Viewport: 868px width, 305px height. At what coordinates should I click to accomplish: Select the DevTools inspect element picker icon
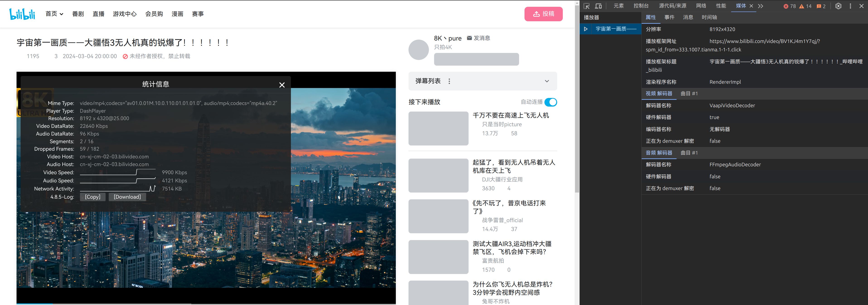(587, 6)
